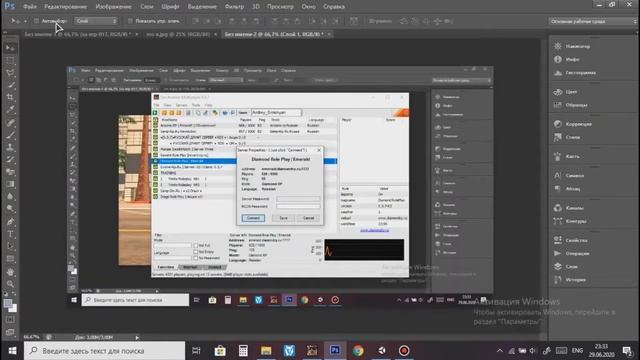The height and width of the screenshot is (360, 640).
Task: Select the Brush tool
Action: pyautogui.click(x=10, y=135)
